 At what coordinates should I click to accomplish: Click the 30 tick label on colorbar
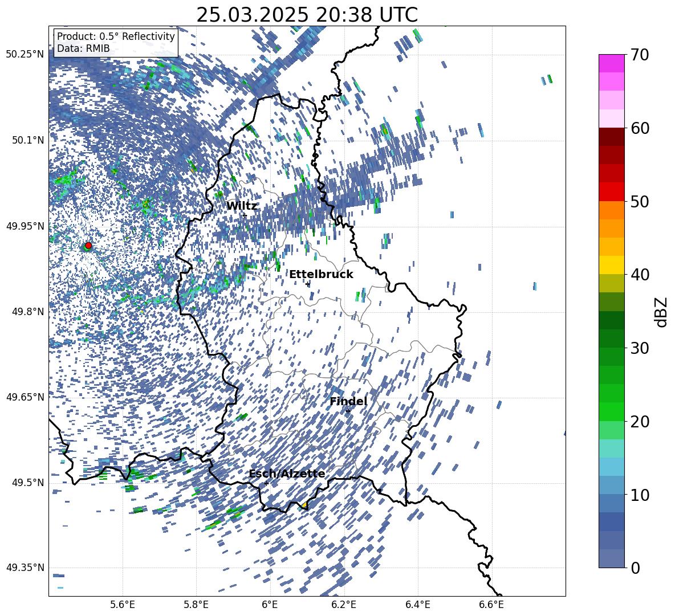pos(639,348)
